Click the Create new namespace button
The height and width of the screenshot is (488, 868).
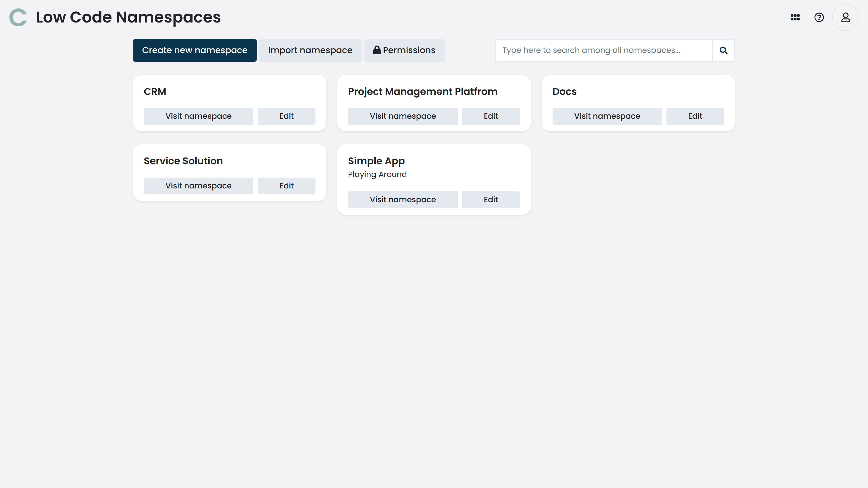pos(194,50)
